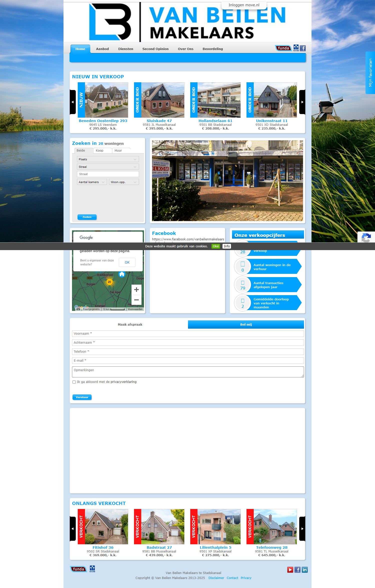Image resolution: width=375 pixels, height=588 pixels.
Task: Focus the Straat text field
Action: pos(108,174)
